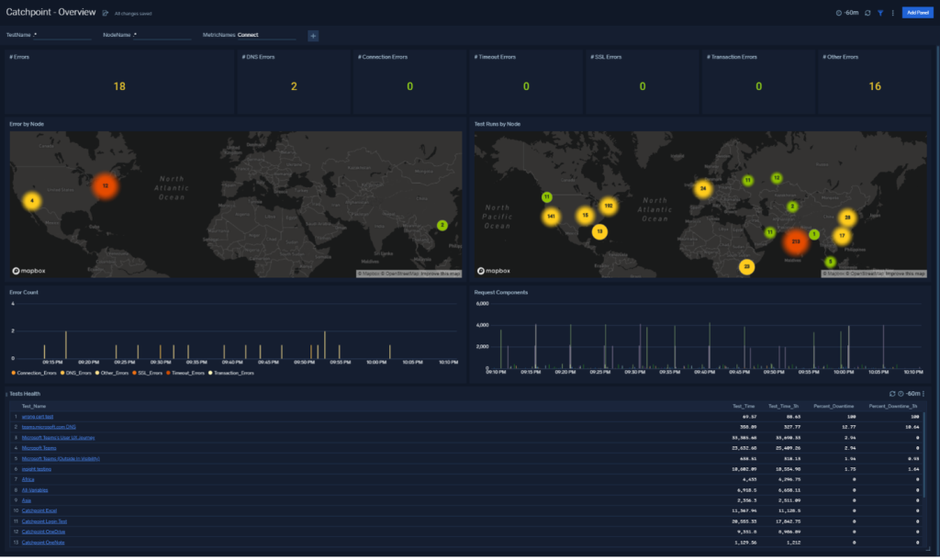Viewport: 940px width, 560px height.
Task: Toggle the Connection_Errors legend series
Action: [35, 373]
